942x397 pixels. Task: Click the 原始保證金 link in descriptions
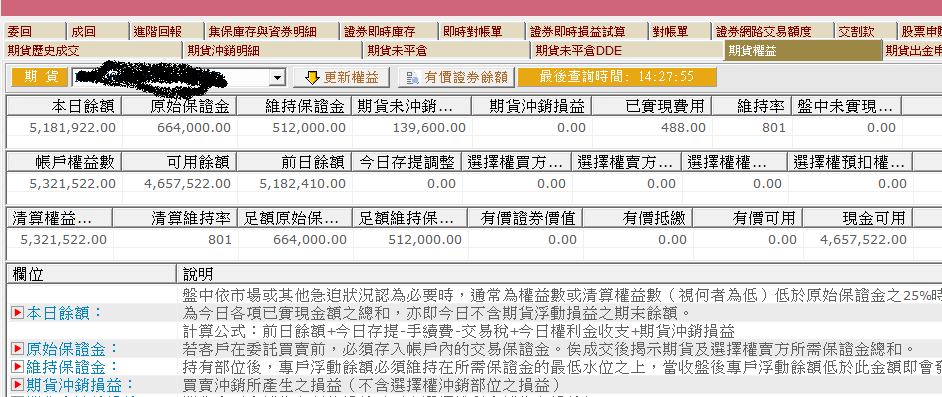tap(72, 349)
